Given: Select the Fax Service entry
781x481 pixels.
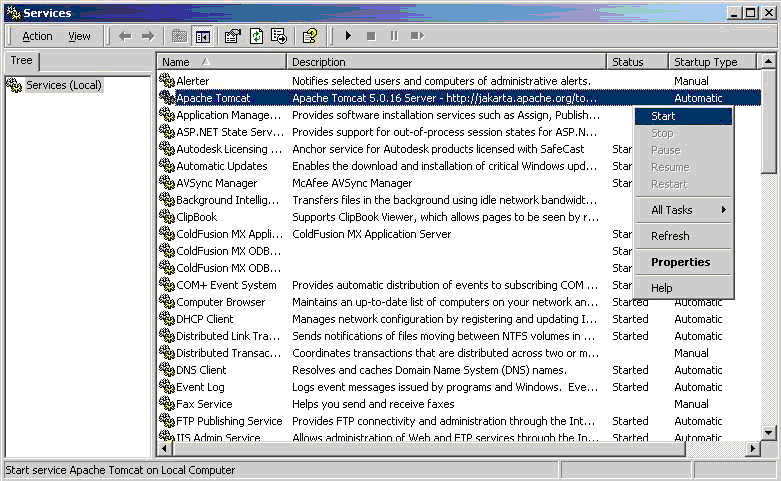Looking at the screenshot, I should [204, 404].
